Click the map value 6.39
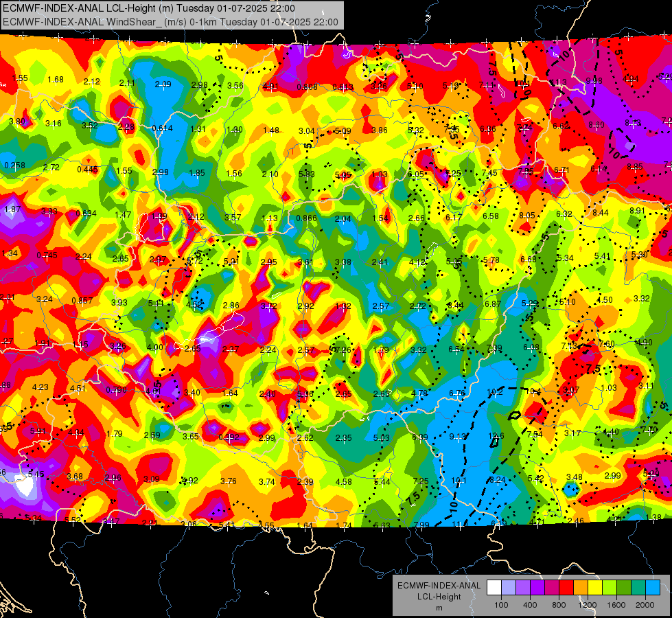The height and width of the screenshot is (618, 672). pyautogui.click(x=419, y=437)
